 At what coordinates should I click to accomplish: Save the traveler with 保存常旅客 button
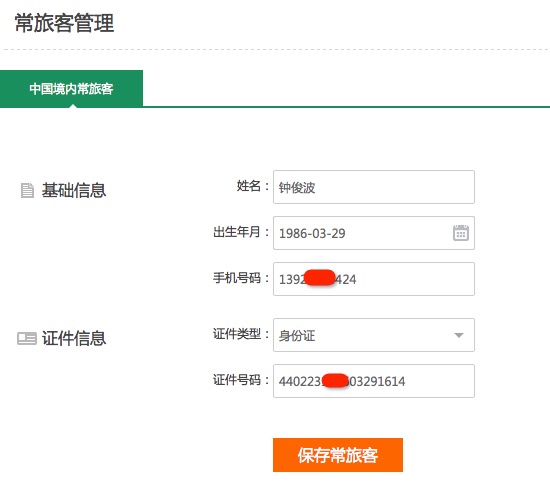[338, 455]
